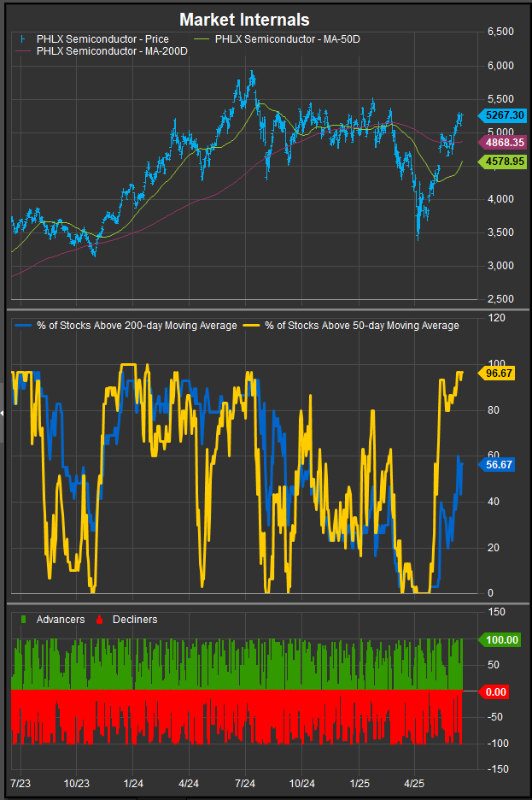Click the 4,000 price axis label
The image size is (532, 800).
click(x=500, y=199)
